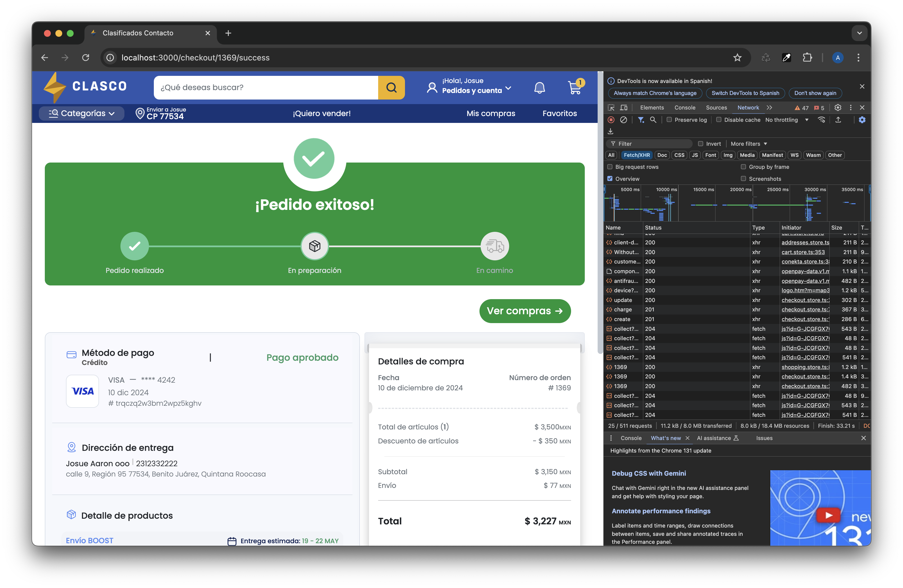Check the Disable cache checkbox
Screen dimensions: 903x588
click(719, 120)
